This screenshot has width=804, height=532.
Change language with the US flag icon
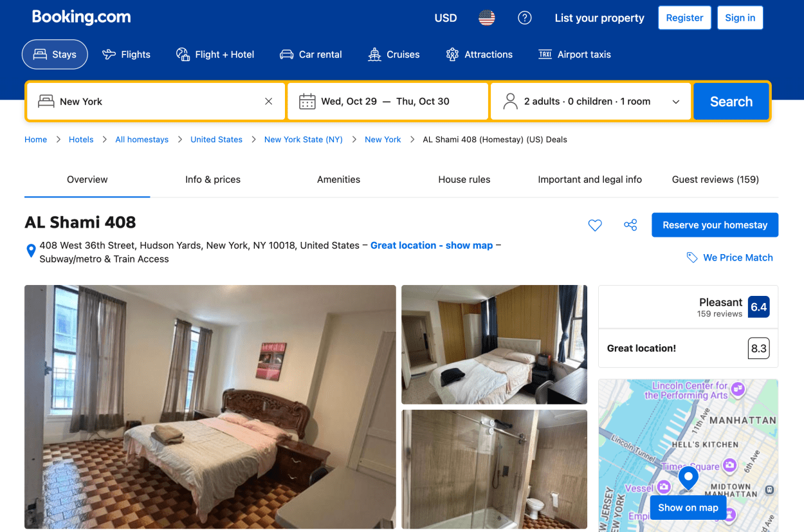point(487,18)
